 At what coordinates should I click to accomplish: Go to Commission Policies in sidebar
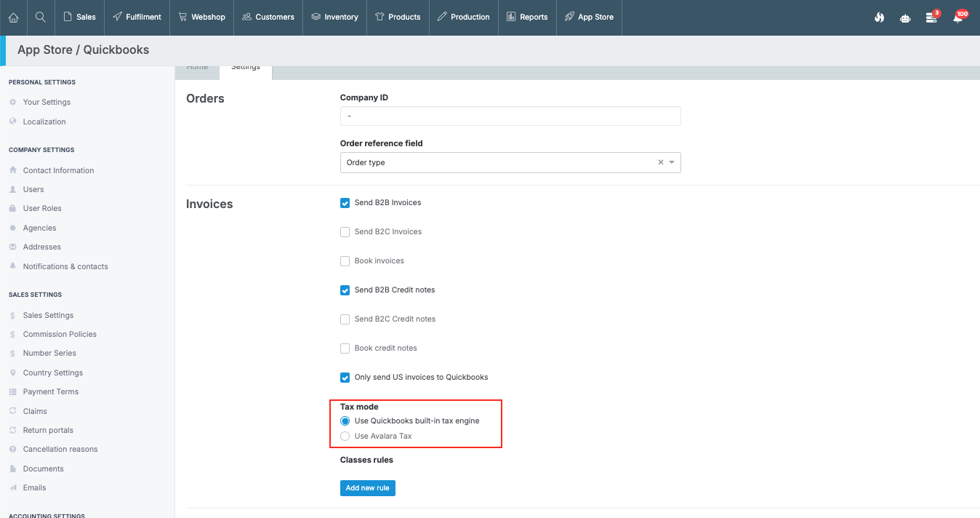[60, 334]
